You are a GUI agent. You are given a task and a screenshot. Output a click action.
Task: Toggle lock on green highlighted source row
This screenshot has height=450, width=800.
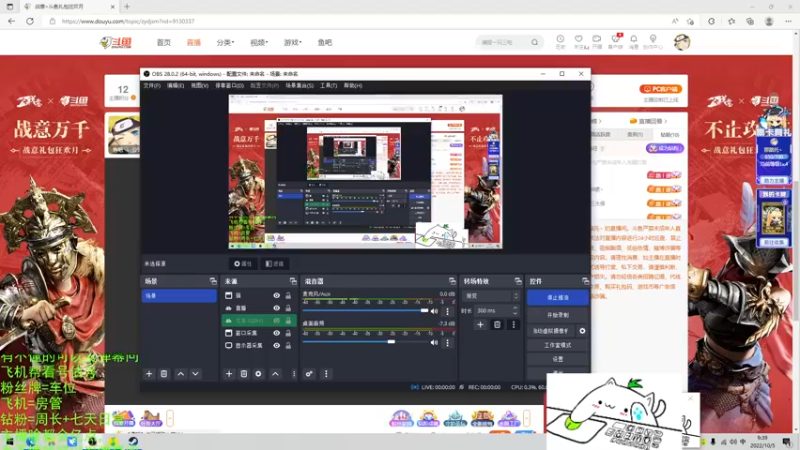click(288, 320)
